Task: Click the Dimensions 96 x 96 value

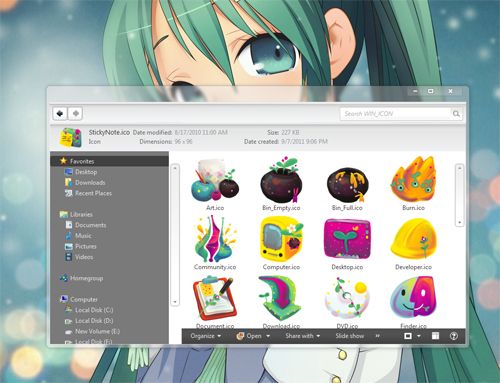Action: [184, 142]
